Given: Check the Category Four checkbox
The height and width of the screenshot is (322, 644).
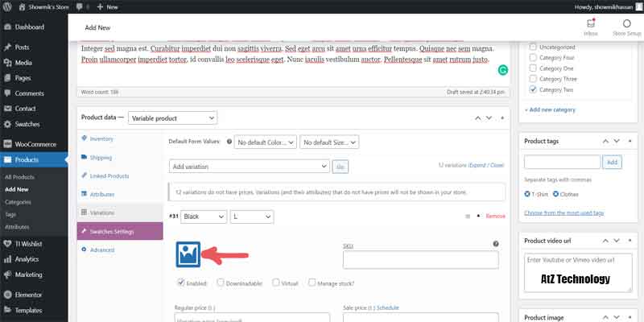Looking at the screenshot, I should click(x=533, y=57).
